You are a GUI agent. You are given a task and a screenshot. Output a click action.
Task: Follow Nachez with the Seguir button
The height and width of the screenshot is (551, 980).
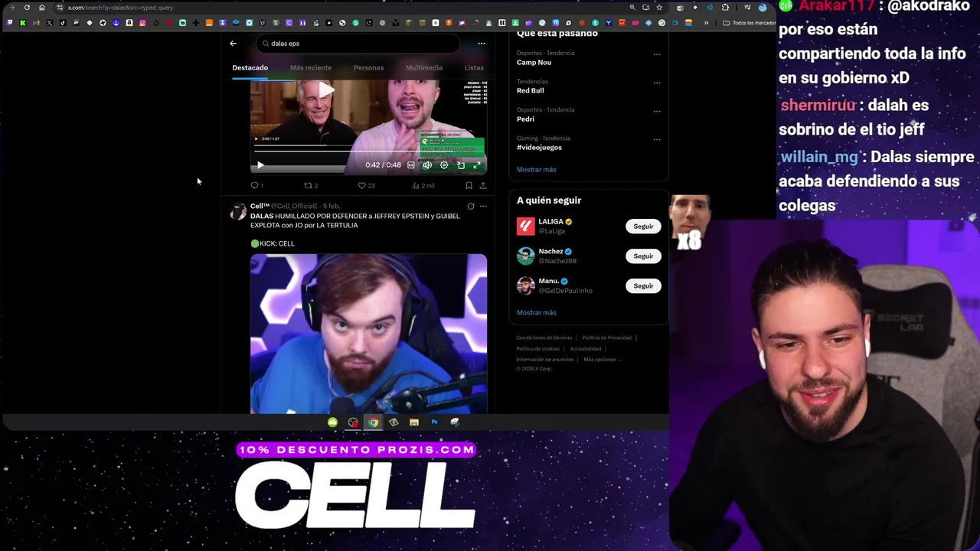pos(643,256)
